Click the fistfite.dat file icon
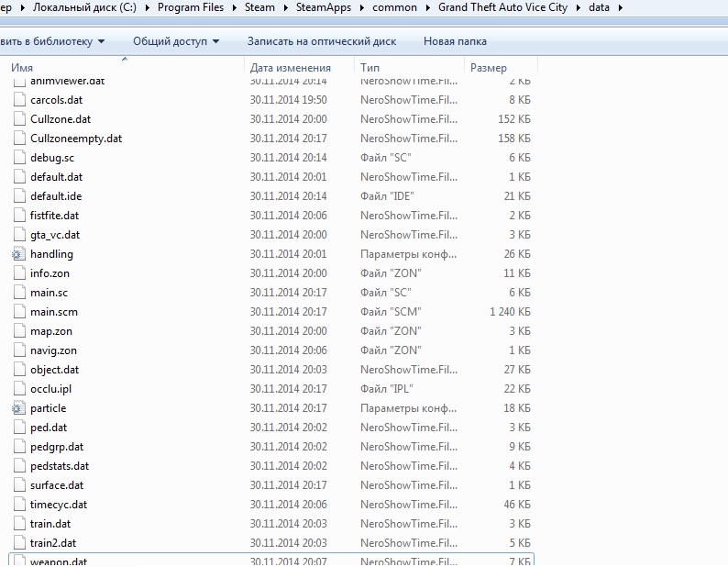This screenshot has height=567, width=728. click(x=19, y=216)
